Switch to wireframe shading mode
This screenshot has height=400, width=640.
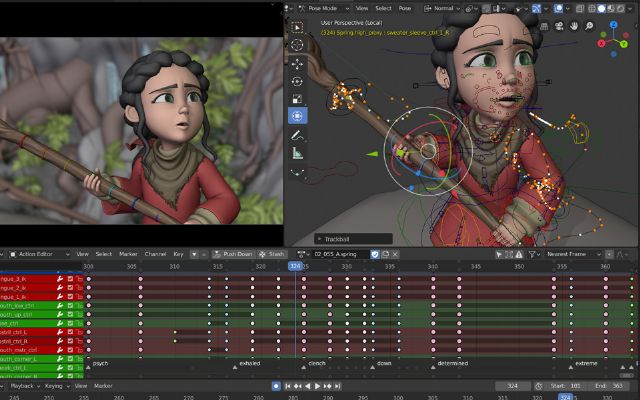(592, 9)
